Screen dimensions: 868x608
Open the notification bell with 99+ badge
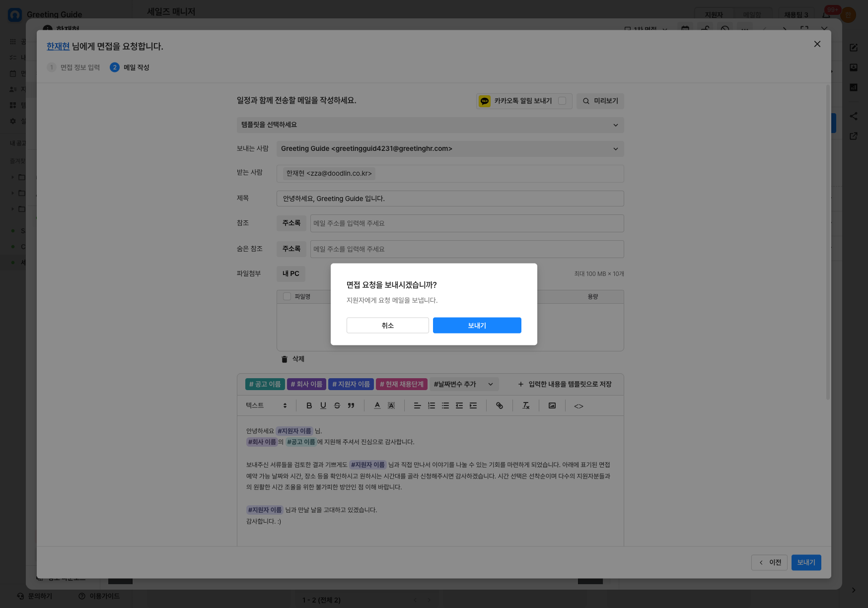coord(826,14)
